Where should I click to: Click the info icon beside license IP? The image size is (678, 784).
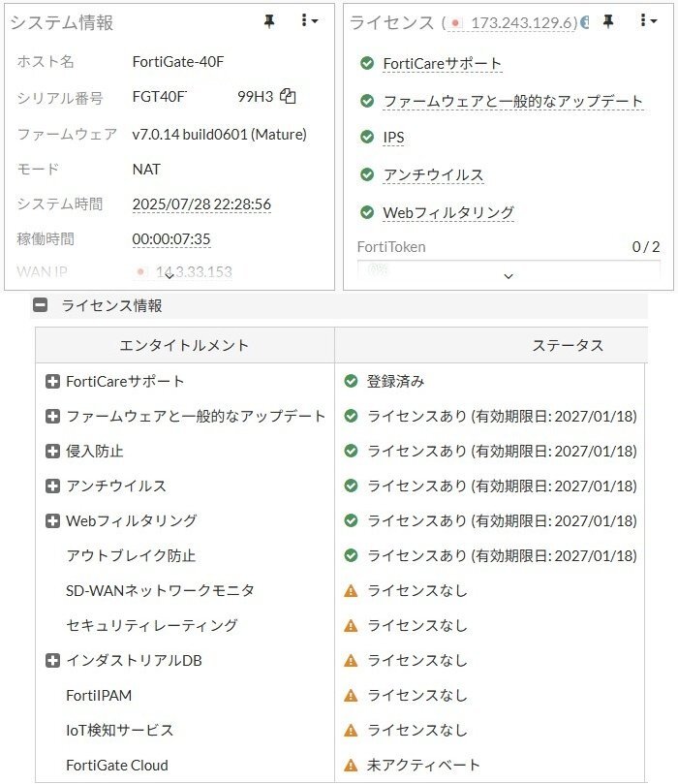tap(584, 21)
